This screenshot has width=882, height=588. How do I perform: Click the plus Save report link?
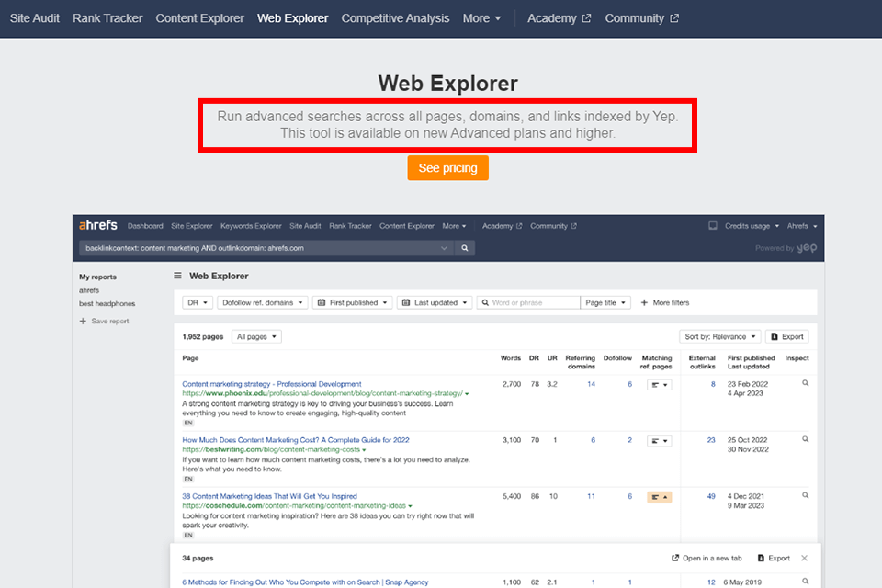click(105, 321)
